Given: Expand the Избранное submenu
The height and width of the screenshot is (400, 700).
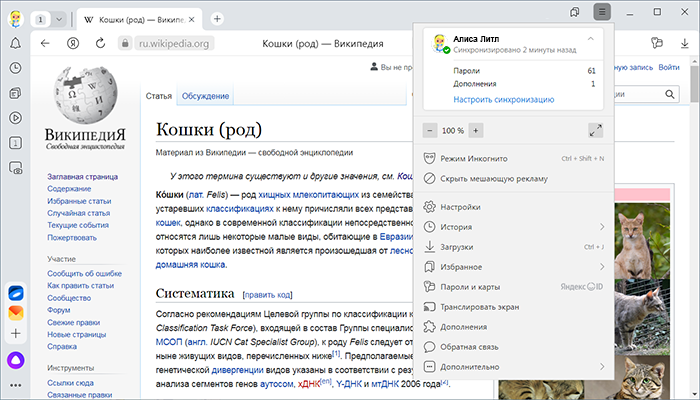Looking at the screenshot, I should (602, 267).
